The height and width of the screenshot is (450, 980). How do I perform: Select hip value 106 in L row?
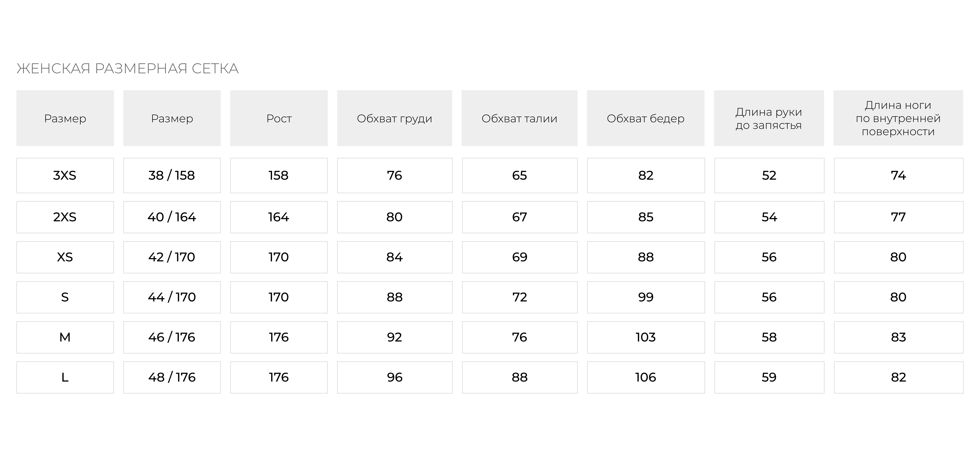646,377
